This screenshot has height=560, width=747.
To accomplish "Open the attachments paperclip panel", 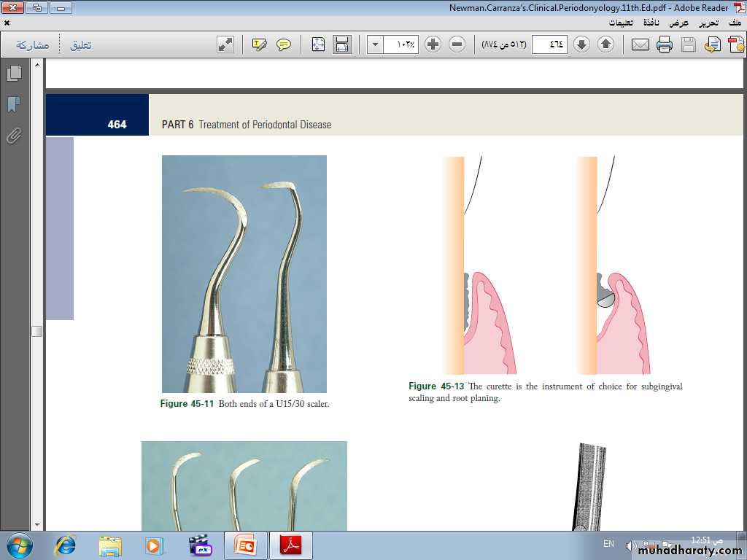I will pyautogui.click(x=13, y=136).
